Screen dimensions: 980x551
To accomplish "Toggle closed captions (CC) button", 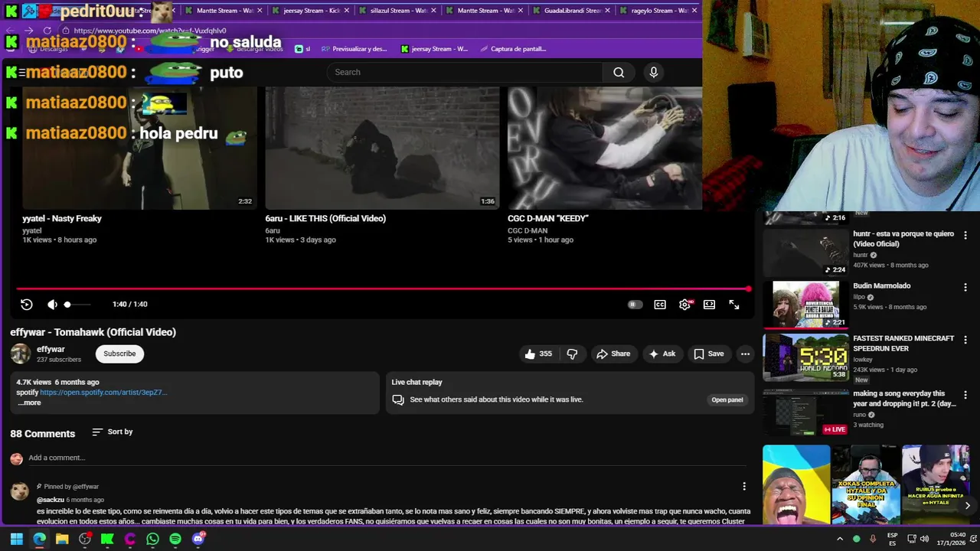I will [660, 305].
